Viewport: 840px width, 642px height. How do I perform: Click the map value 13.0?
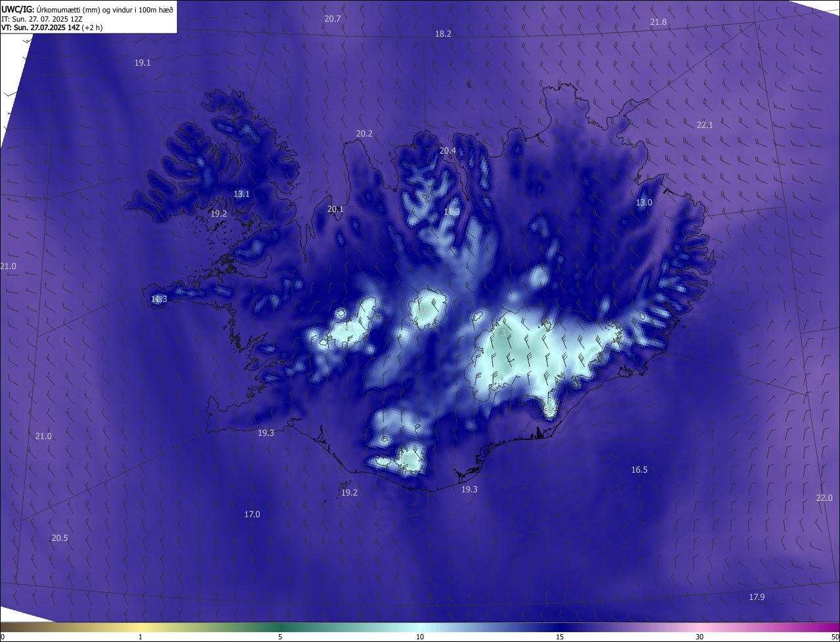point(644,203)
